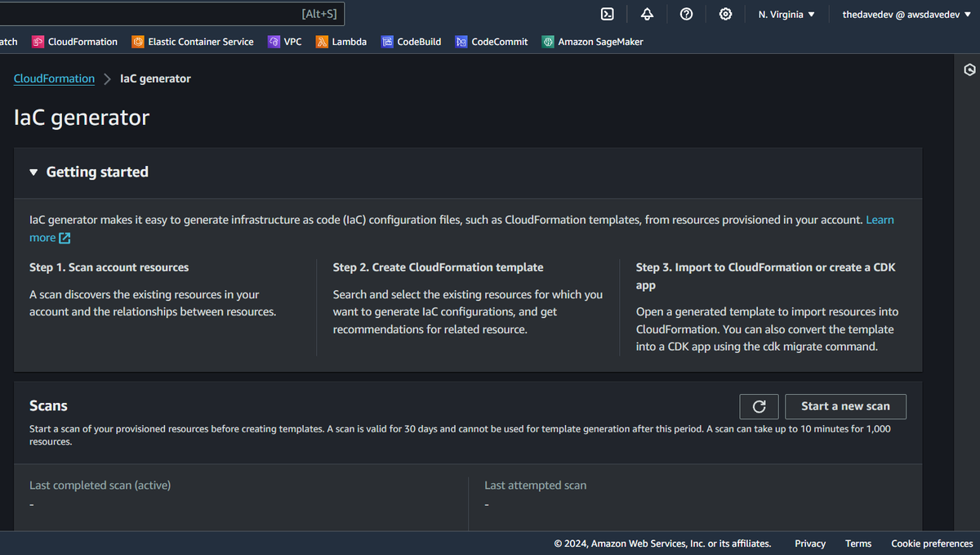Click the Amazon SageMaker service icon
This screenshot has height=555, width=980.
(548, 42)
